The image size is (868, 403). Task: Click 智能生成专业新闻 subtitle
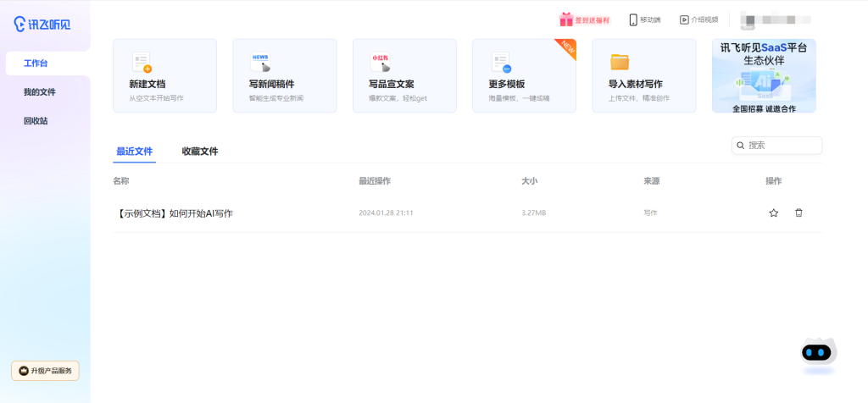click(275, 98)
